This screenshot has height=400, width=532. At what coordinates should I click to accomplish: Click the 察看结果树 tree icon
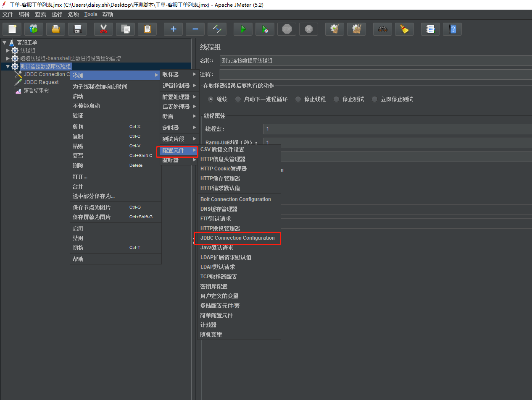tap(18, 91)
